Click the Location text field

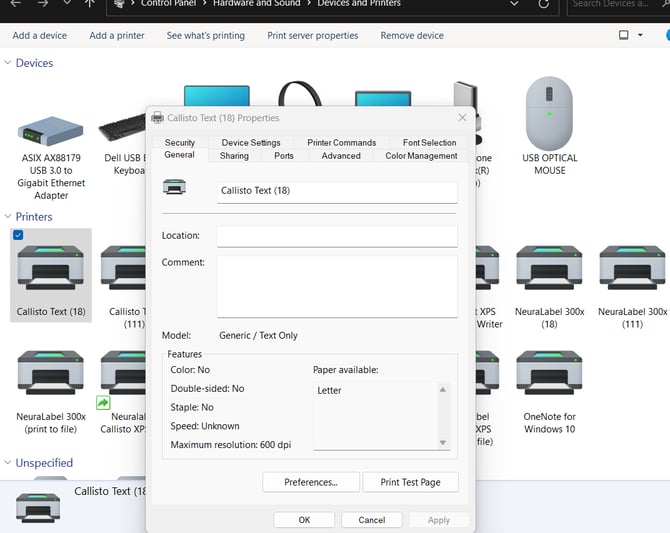tap(337, 236)
